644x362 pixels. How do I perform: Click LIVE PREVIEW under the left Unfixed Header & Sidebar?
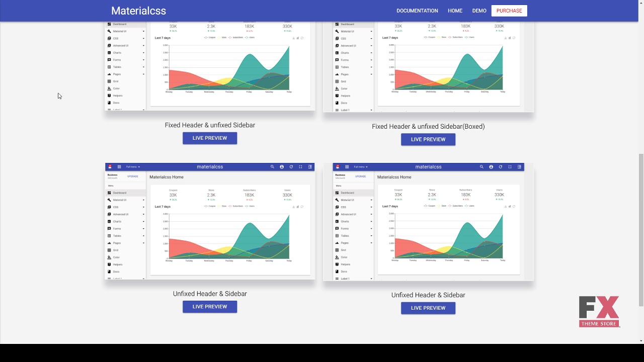coord(210,307)
